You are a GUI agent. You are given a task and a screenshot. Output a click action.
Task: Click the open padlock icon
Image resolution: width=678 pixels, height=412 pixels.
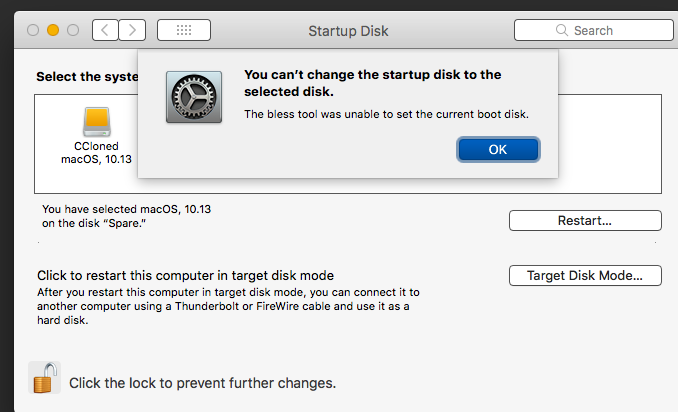click(x=45, y=378)
